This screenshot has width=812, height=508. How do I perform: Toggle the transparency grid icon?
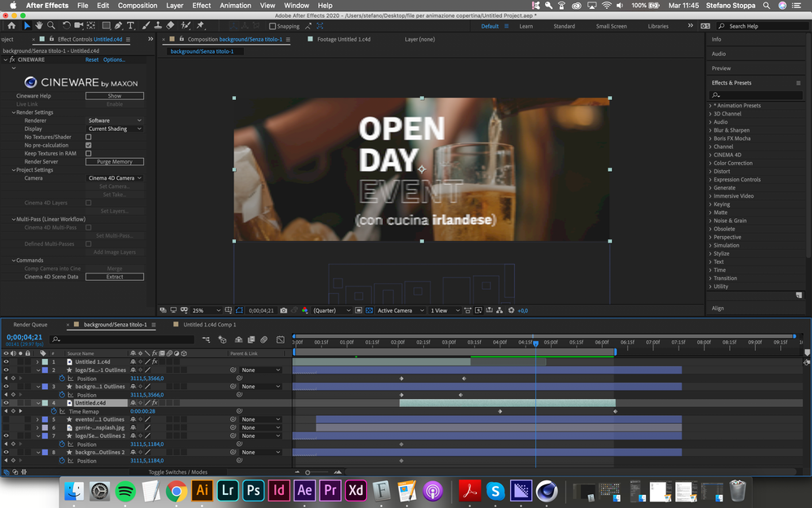pos(369,310)
